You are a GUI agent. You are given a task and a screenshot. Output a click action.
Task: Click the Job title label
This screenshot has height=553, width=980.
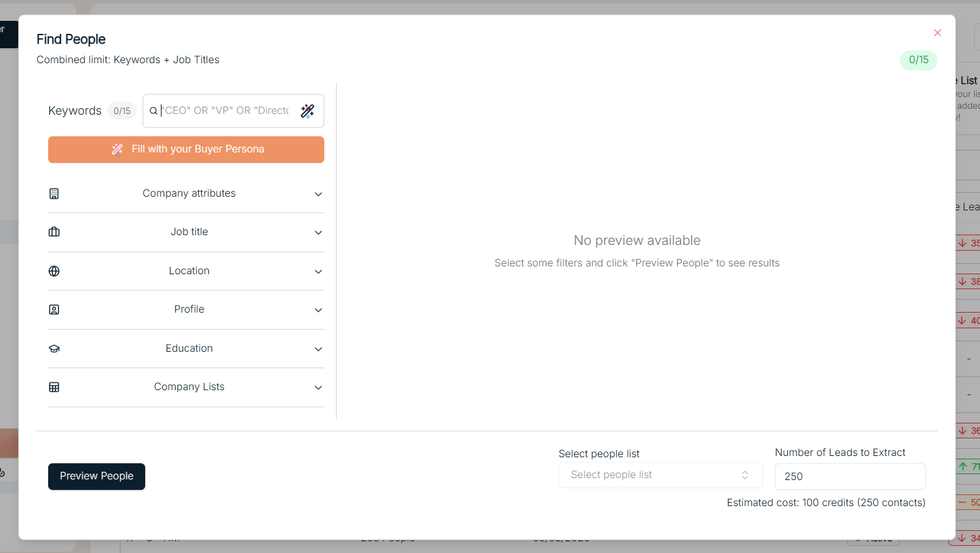point(189,232)
